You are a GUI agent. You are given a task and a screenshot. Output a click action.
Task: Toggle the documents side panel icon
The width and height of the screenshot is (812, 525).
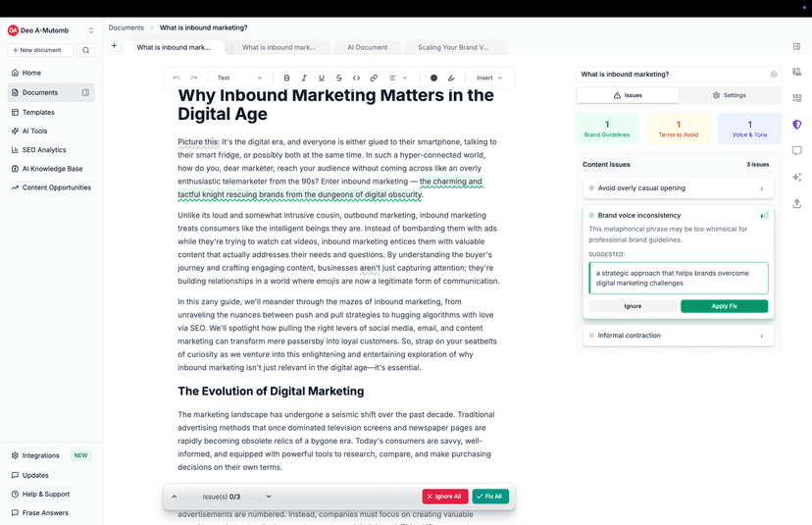[85, 92]
